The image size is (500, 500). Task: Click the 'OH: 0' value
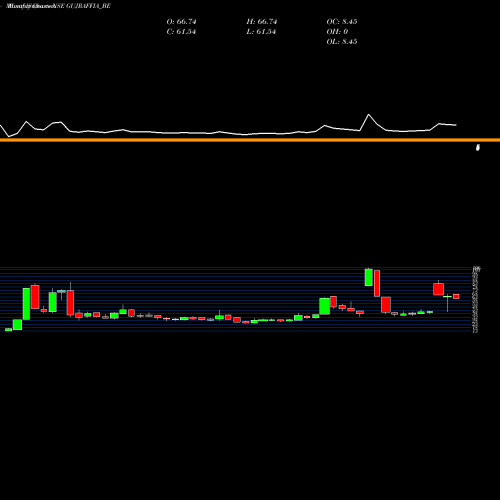coord(337,32)
